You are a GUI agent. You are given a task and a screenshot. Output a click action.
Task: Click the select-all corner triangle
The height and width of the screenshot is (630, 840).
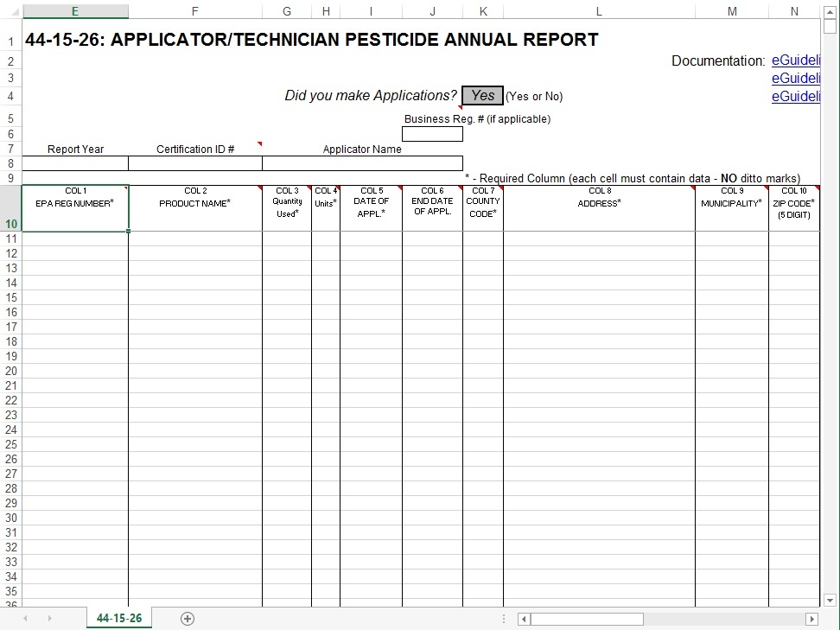point(16,12)
